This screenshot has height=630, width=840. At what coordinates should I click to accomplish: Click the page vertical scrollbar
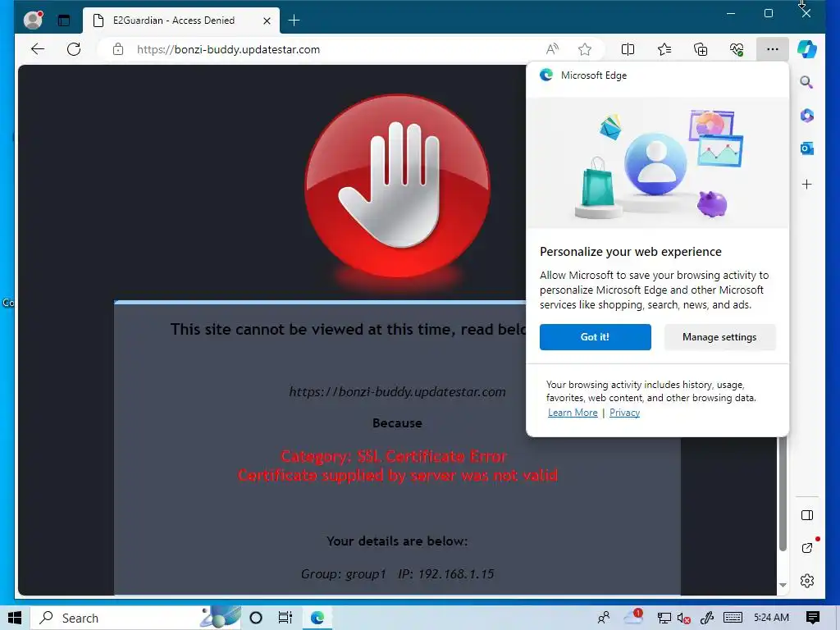(x=783, y=493)
